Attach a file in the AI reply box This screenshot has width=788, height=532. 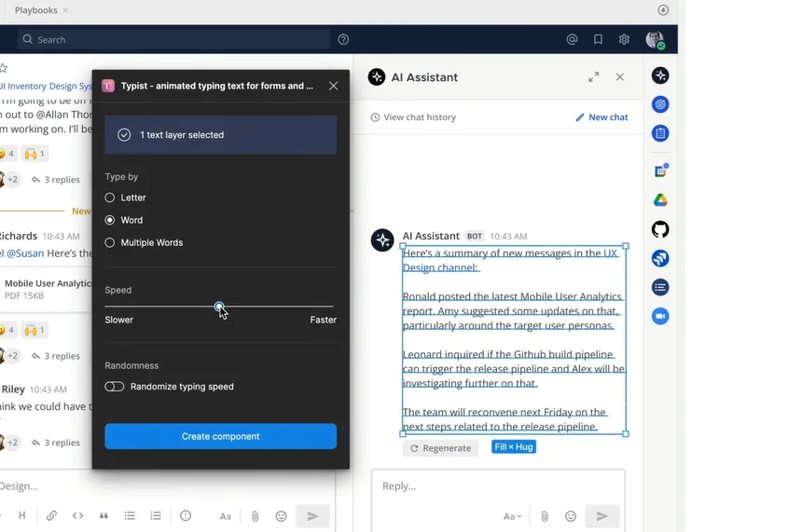point(545,516)
